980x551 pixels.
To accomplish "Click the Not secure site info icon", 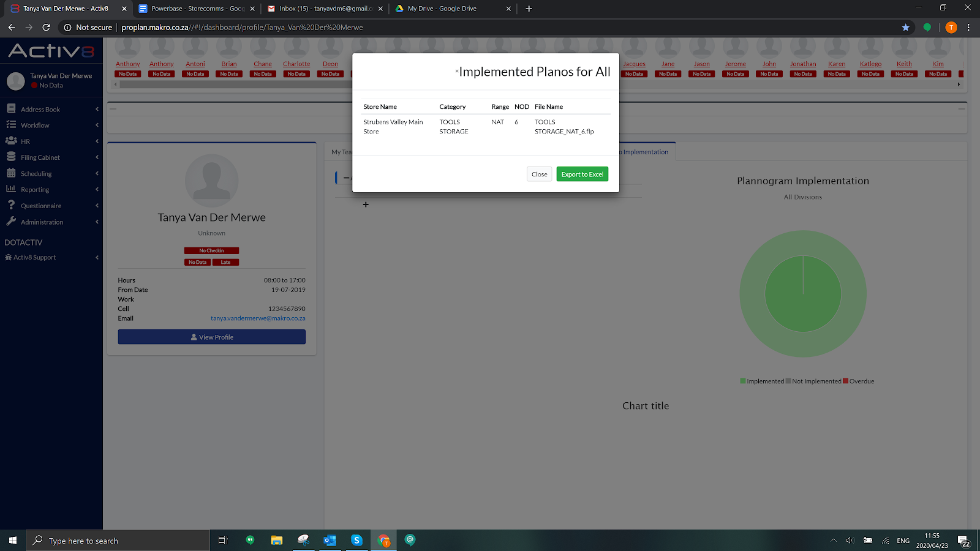I will coord(67,27).
